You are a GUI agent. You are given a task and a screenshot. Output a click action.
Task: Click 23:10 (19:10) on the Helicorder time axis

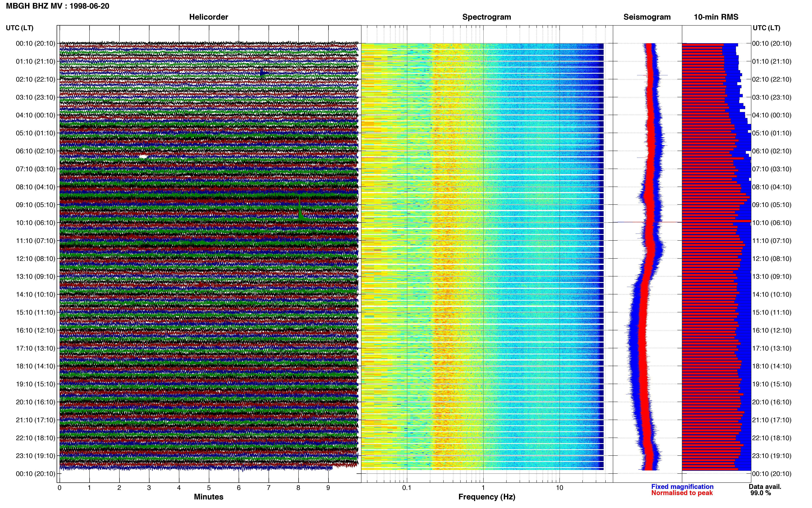(x=36, y=456)
